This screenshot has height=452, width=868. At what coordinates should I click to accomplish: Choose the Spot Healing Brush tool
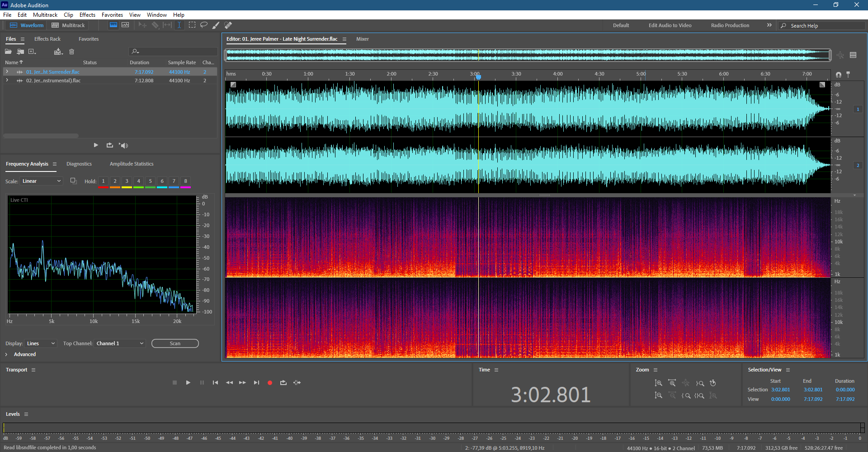coord(228,25)
